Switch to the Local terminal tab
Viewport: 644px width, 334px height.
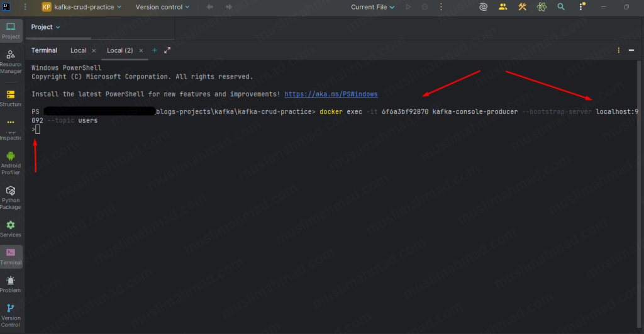click(x=78, y=50)
